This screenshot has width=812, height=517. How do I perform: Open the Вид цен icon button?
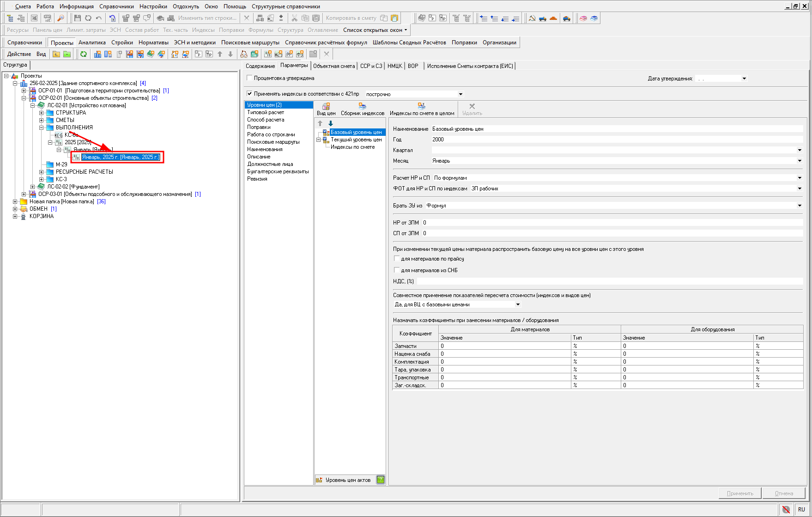tap(326, 107)
